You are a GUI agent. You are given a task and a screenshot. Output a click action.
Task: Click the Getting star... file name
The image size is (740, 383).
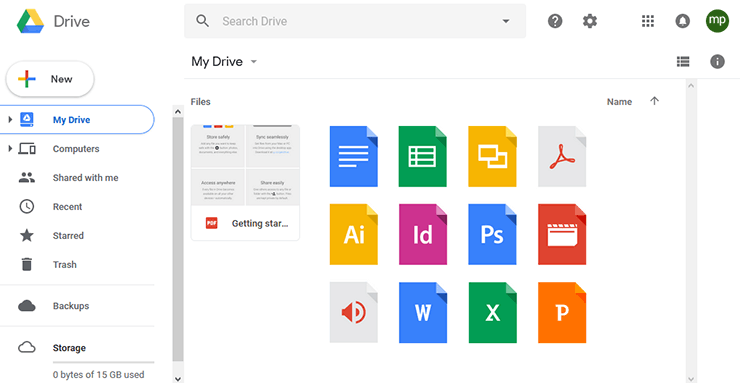tap(260, 224)
